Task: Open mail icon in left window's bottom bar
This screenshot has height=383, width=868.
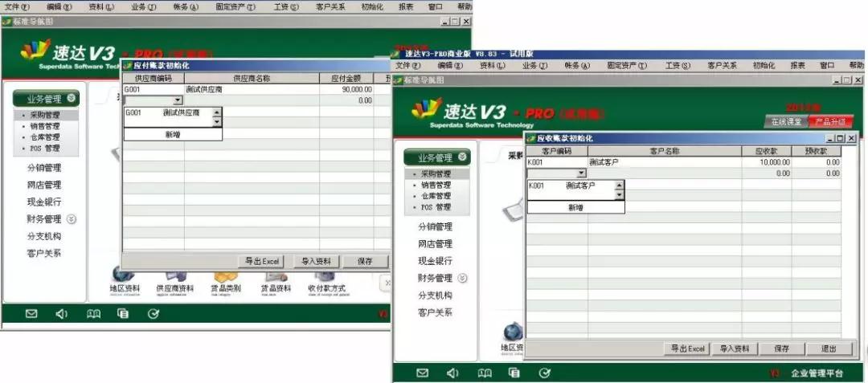Action: coord(31,314)
